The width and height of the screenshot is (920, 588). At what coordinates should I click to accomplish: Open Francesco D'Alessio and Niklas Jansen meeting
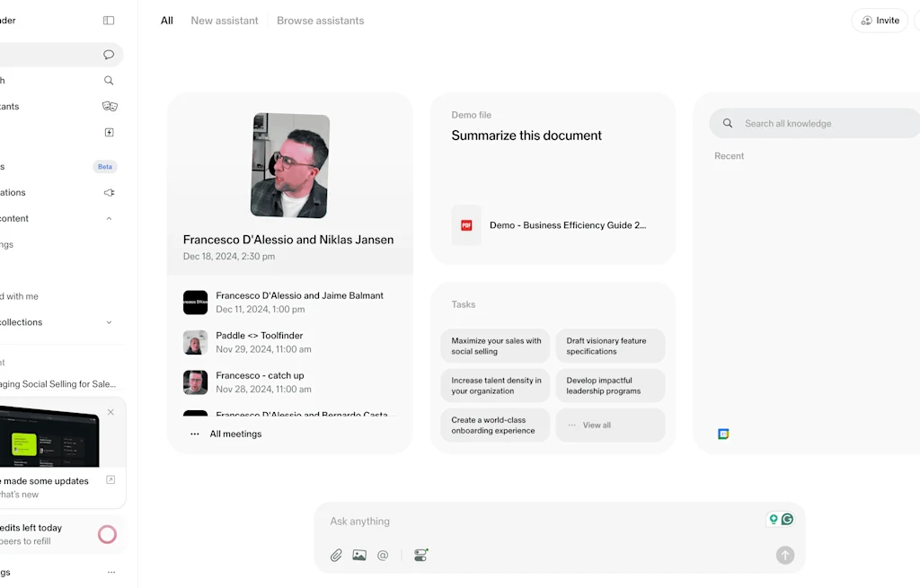(x=288, y=240)
